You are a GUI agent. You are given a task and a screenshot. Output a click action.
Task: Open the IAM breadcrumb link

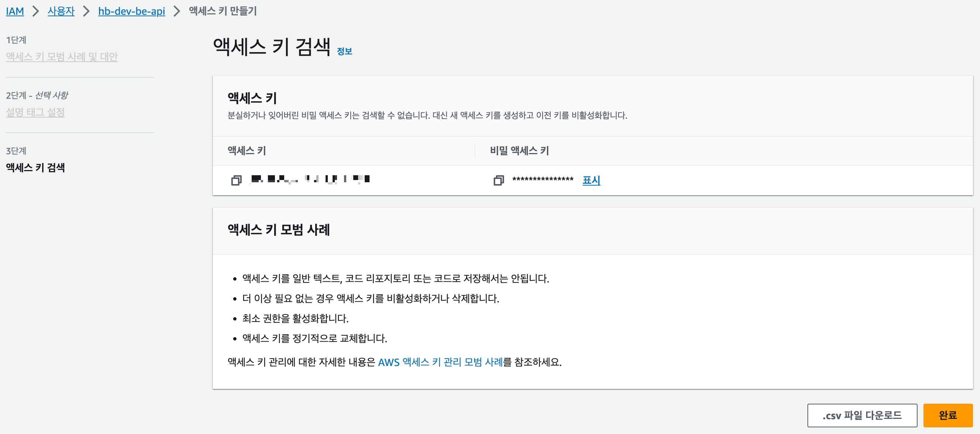pyautogui.click(x=15, y=11)
